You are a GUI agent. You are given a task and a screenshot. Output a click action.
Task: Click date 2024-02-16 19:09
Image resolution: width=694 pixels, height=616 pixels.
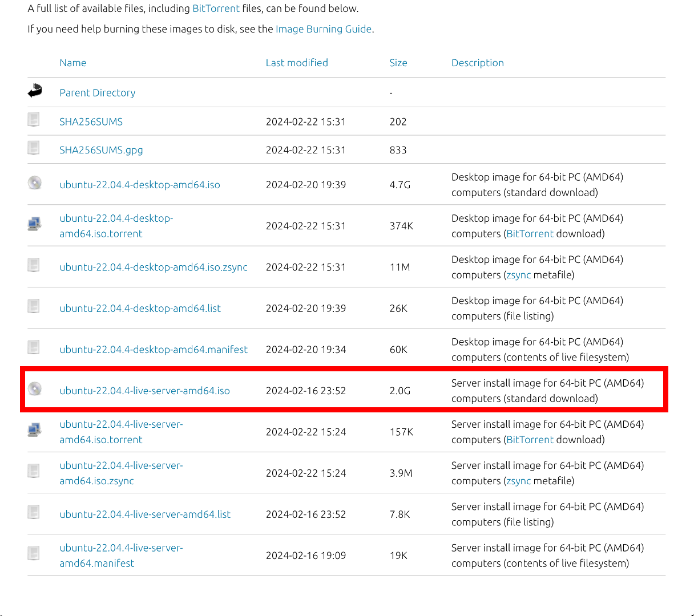click(x=306, y=555)
